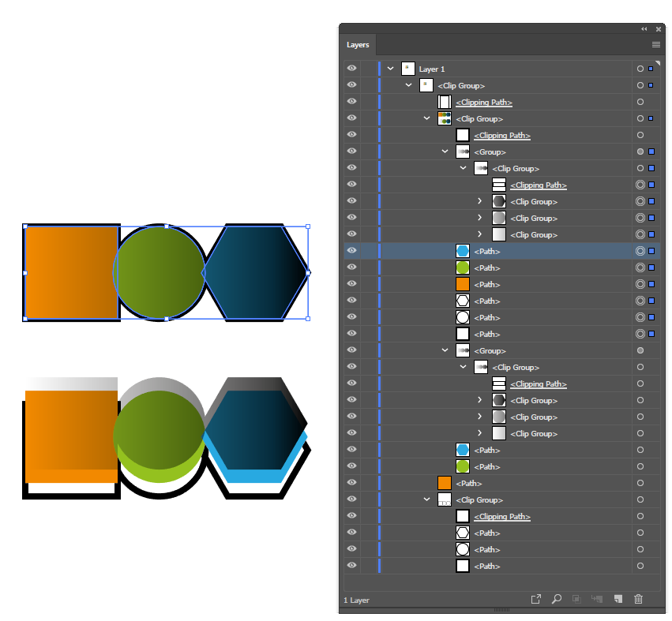Click the upper dark blue hexagon on canvas
Screen dimensions: 672x621
255,272
